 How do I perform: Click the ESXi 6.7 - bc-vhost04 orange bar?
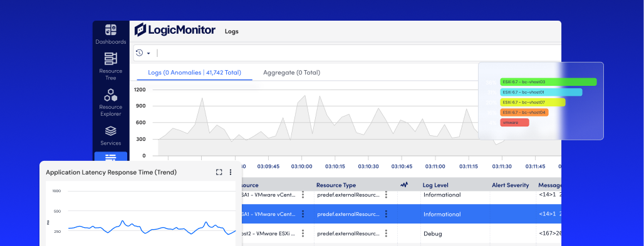tap(524, 112)
